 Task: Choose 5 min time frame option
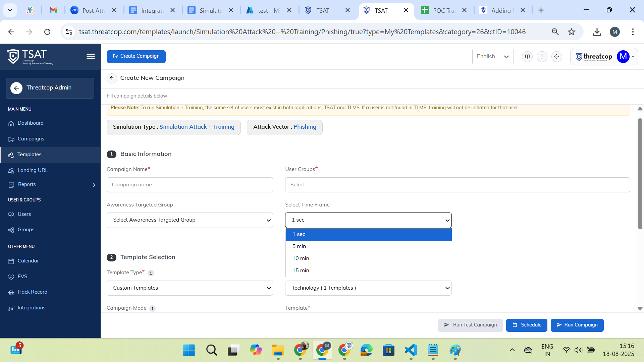click(369, 247)
